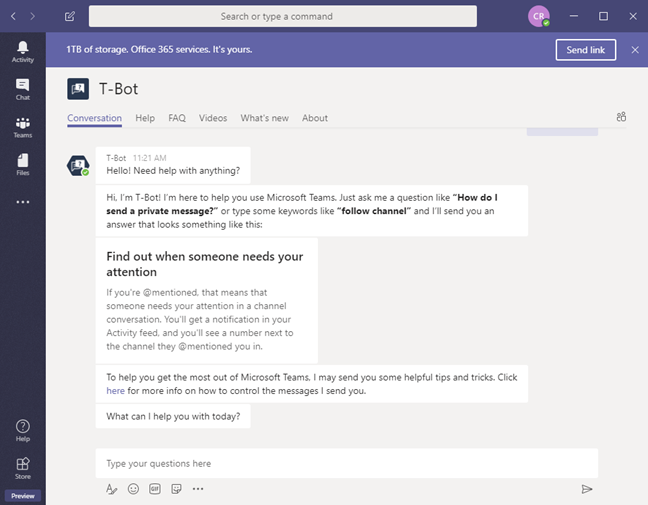Switch to the What's new tab

264,118
